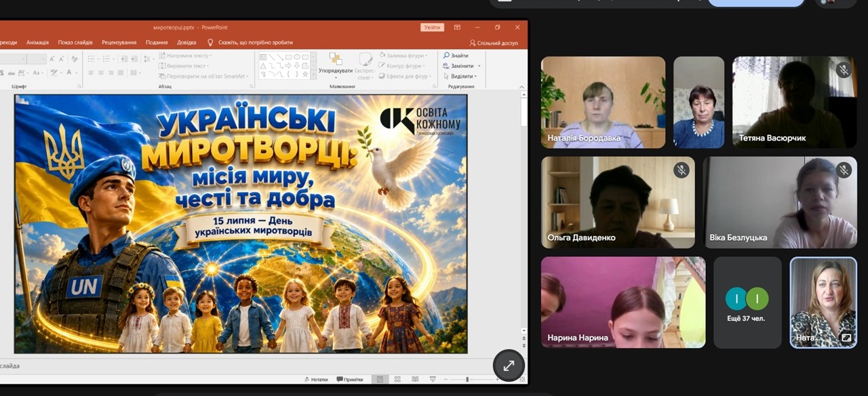The width and height of the screenshot is (868, 396).
Task: Decrease the list indent level
Action: click(124, 58)
